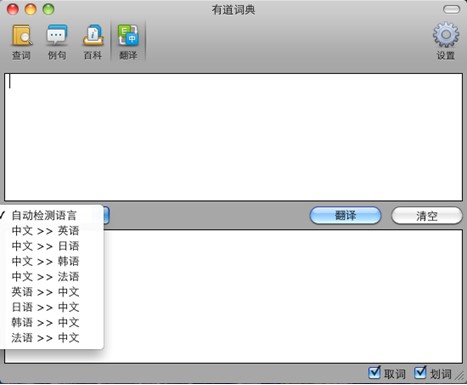Image resolution: width=467 pixels, height=385 pixels.
Task: Open the 百科 encyclopedia tool
Action: point(93,42)
